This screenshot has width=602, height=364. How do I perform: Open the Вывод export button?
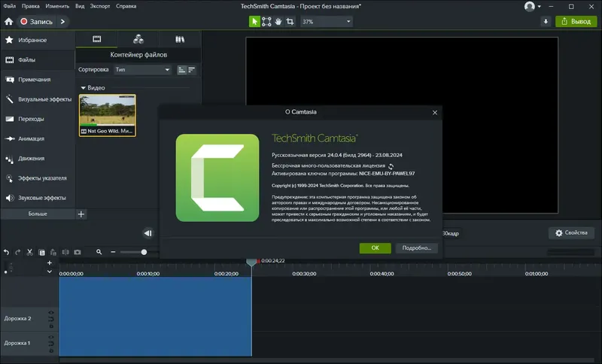(x=576, y=22)
